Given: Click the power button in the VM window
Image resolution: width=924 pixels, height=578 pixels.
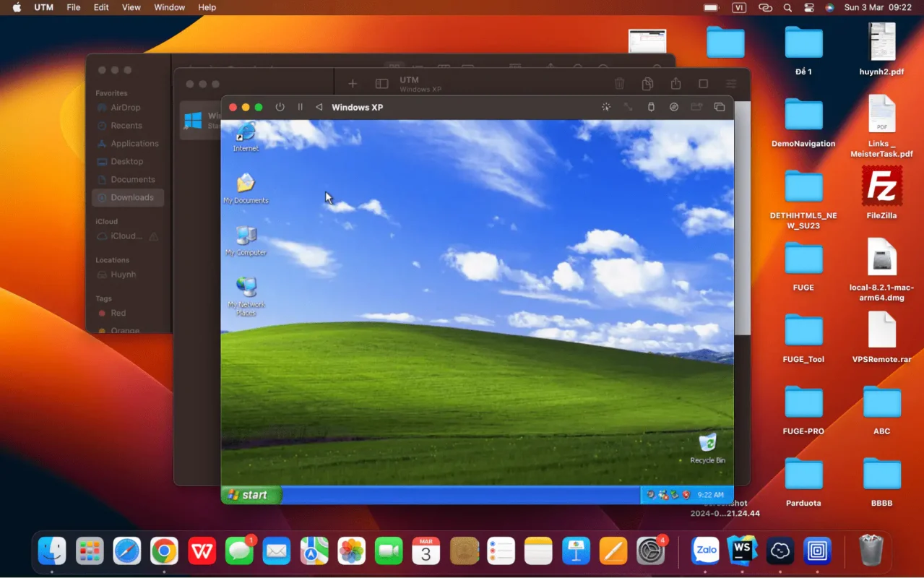Looking at the screenshot, I should point(280,107).
